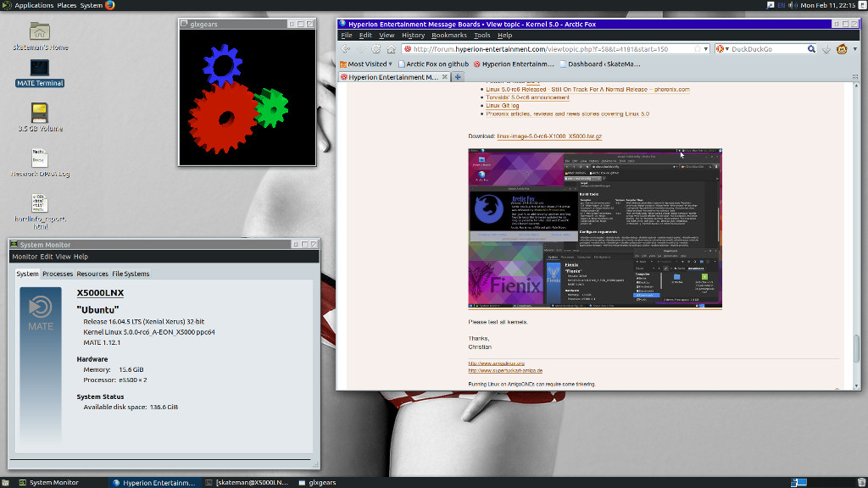Open skateman's Home folder icon on desktop

click(x=39, y=31)
